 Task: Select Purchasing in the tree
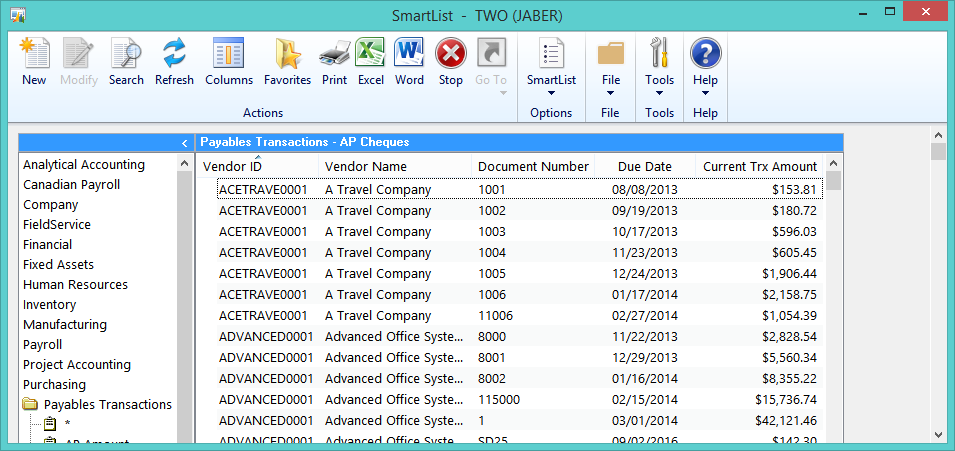click(54, 385)
